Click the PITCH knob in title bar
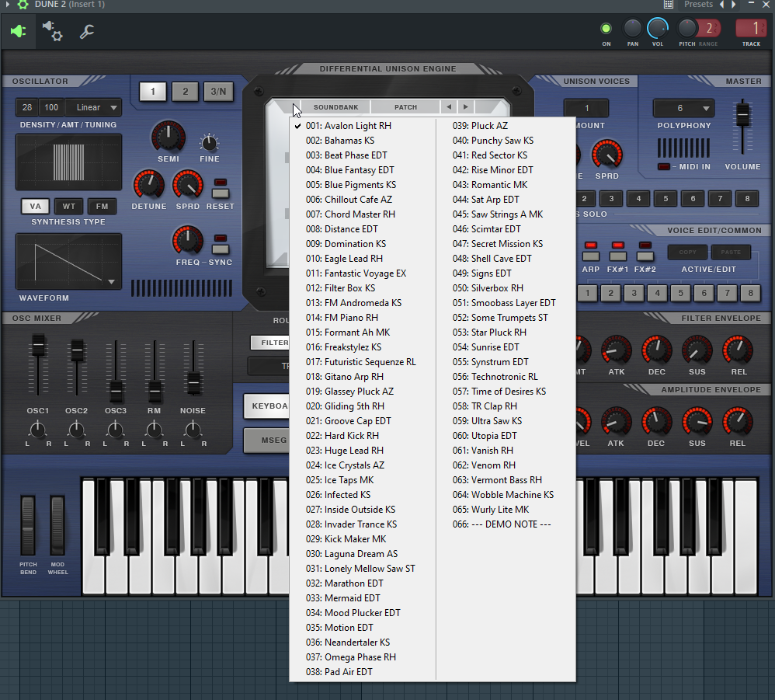 pos(686,29)
